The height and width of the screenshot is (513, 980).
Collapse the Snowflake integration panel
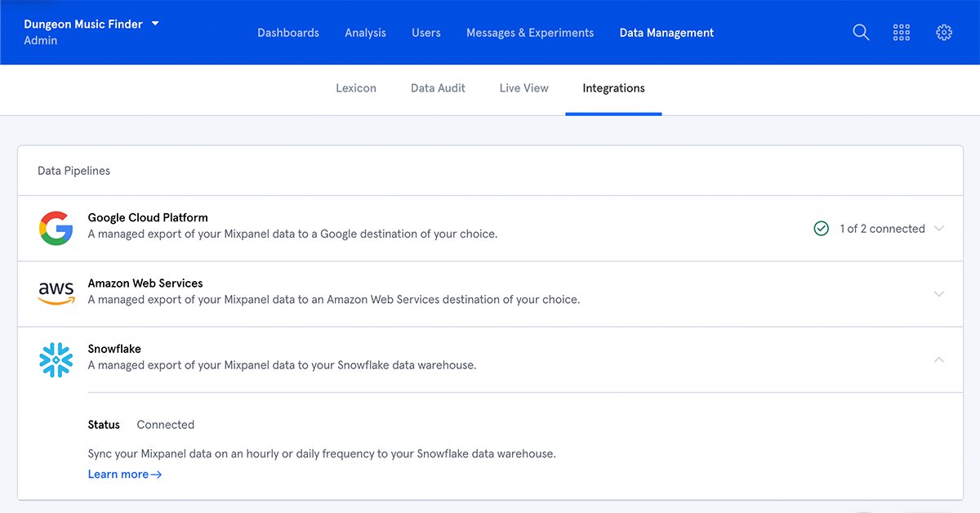pyautogui.click(x=938, y=359)
